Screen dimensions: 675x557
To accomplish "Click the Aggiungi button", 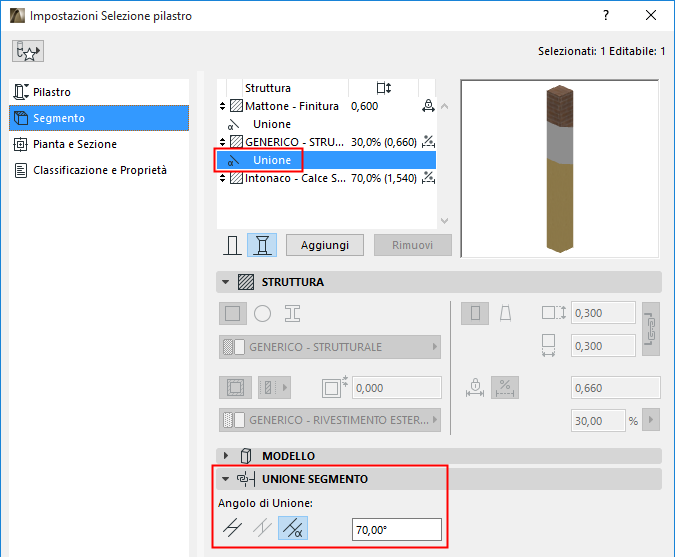I will 325,245.
